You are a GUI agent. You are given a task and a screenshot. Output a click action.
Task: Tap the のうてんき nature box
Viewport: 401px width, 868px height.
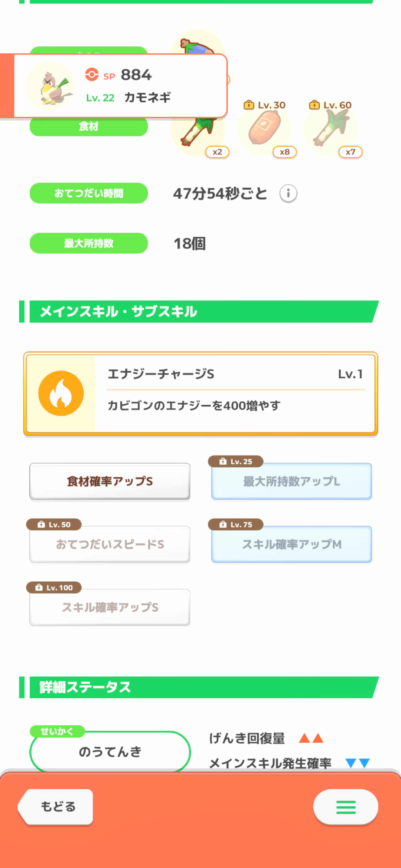tap(110, 752)
